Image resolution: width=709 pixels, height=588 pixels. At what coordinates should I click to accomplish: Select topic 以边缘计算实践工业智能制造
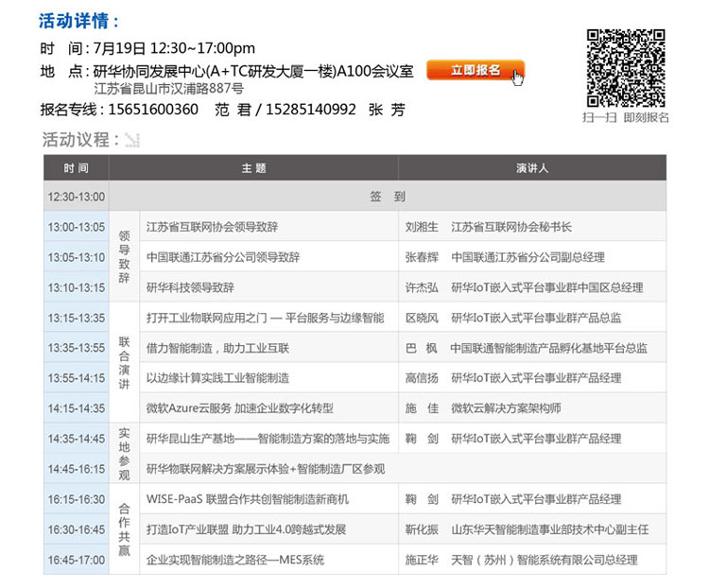tap(217, 378)
